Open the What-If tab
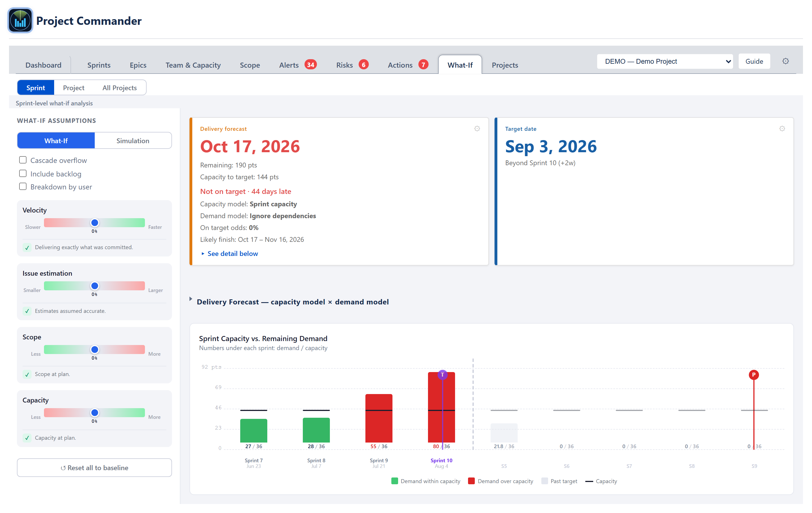Image resolution: width=812 pixels, height=513 pixels. pyautogui.click(x=460, y=65)
